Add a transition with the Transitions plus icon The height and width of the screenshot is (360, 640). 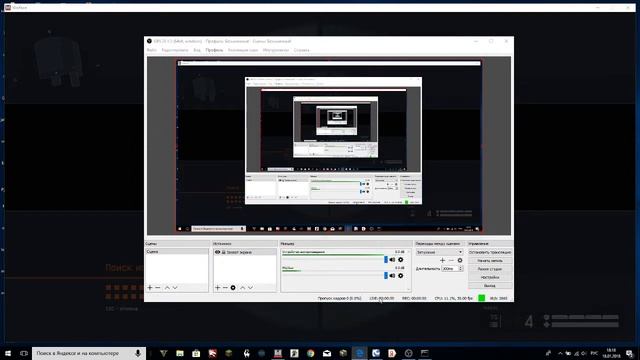442,260
